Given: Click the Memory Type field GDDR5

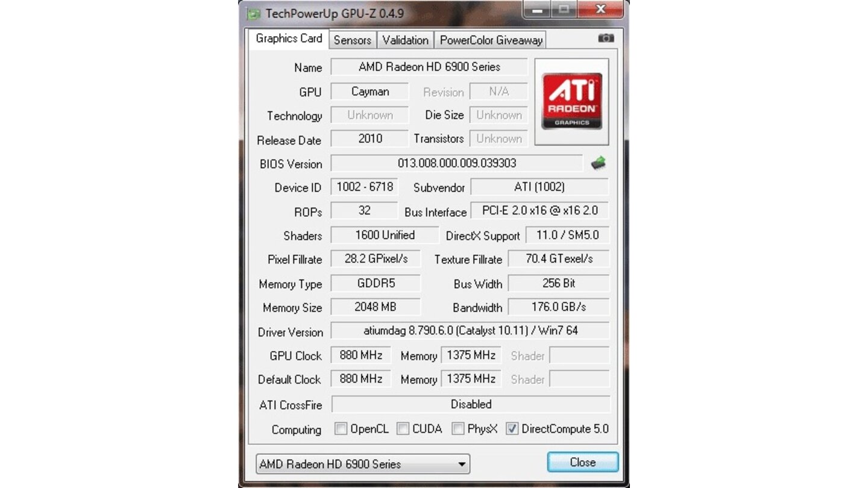Looking at the screenshot, I should tap(376, 283).
